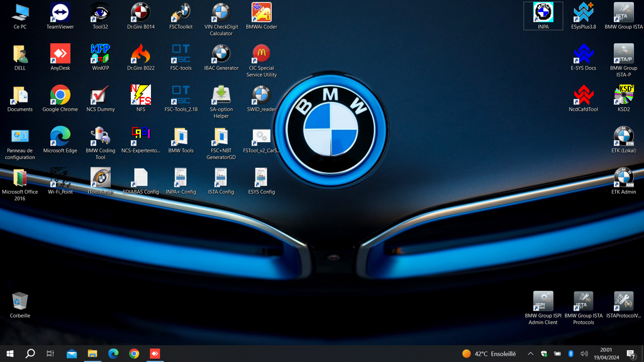
Task: Open the Corbeille recycle bin
Action: tap(20, 305)
